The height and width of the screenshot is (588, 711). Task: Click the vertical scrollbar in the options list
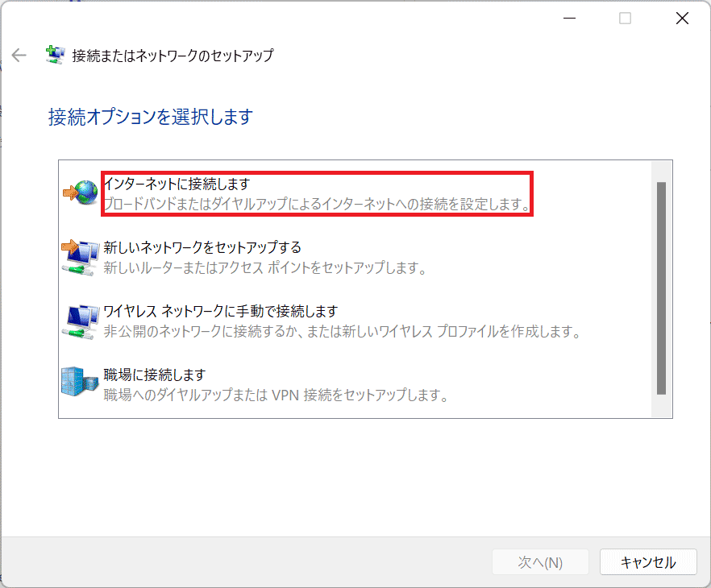click(x=661, y=288)
